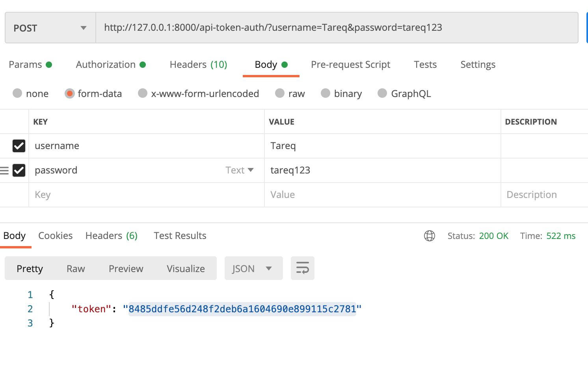Open the request Body tab
Screen dimensions: 588x388
click(x=271, y=65)
